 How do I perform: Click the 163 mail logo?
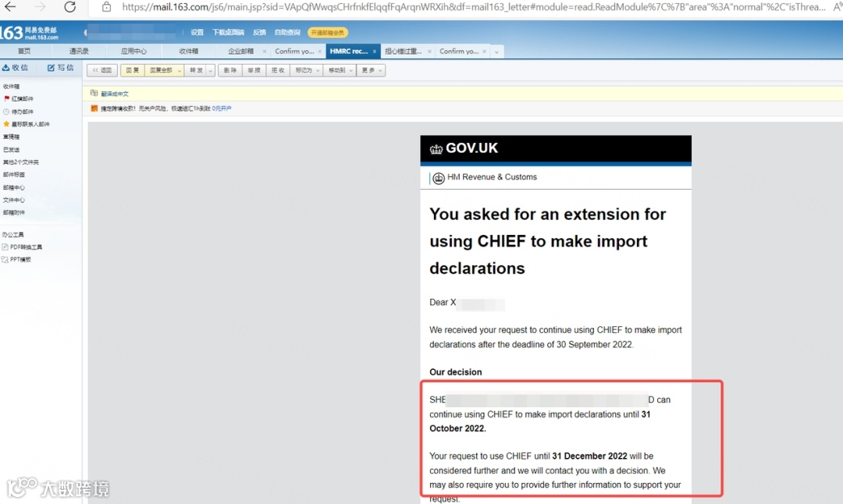click(x=29, y=33)
